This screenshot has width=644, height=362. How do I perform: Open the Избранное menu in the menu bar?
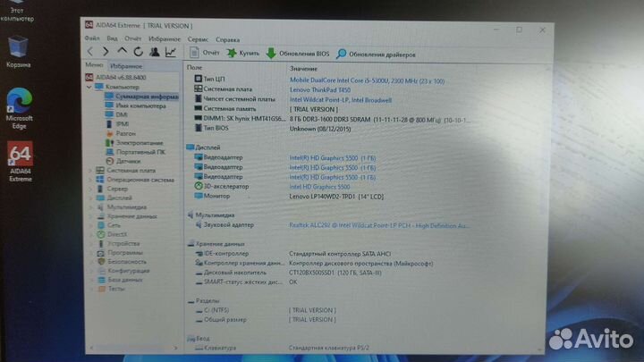(165, 39)
